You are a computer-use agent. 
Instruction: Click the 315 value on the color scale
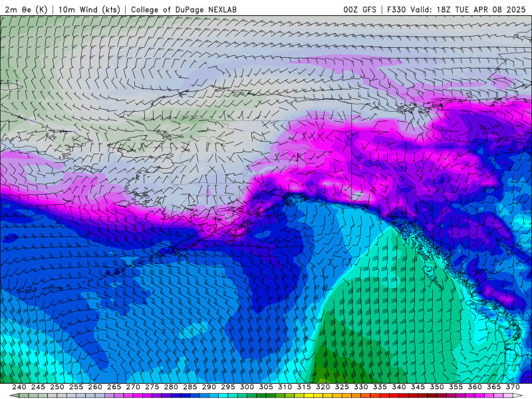point(304,387)
